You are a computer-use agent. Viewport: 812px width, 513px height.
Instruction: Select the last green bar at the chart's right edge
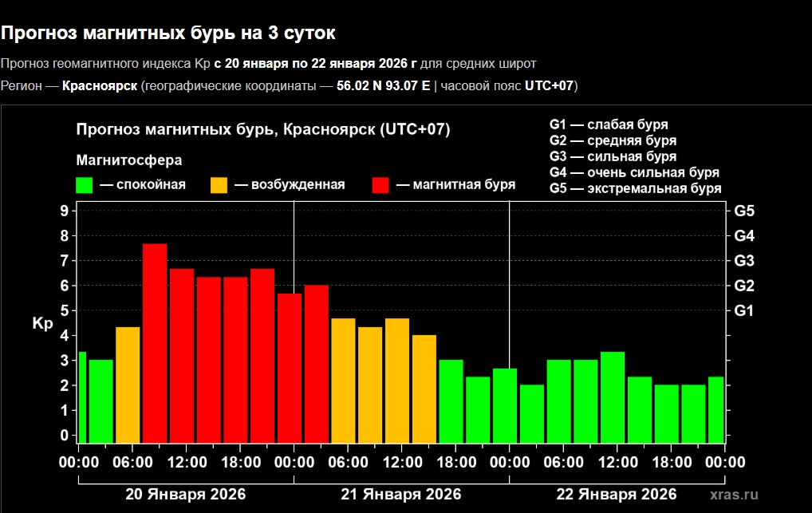[715, 409]
